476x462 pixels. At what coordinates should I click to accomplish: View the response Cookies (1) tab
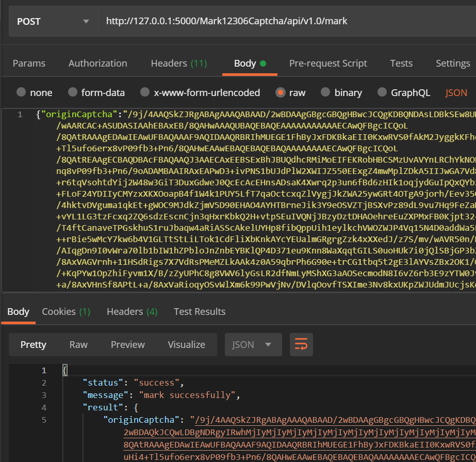coord(66,312)
